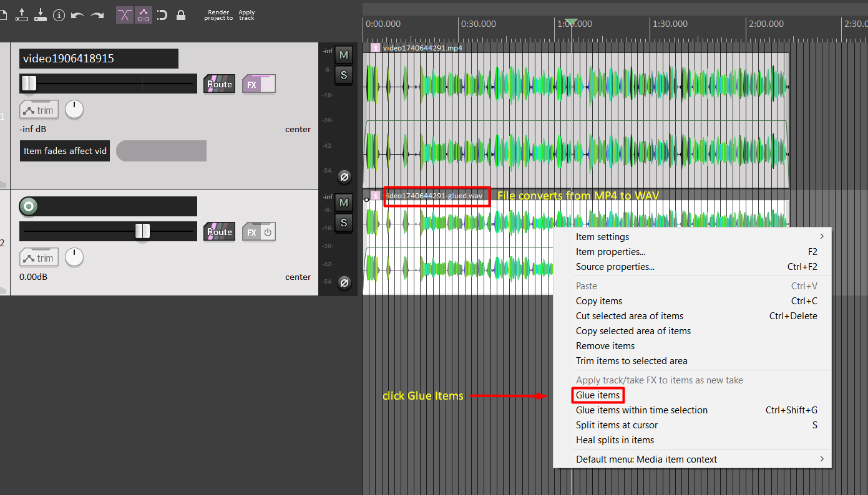Toggle the auto-crossfade toolbar icon

pos(125,15)
